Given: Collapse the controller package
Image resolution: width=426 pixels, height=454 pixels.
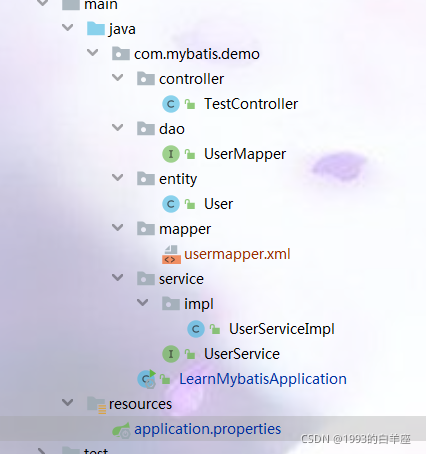Looking at the screenshot, I should (117, 78).
